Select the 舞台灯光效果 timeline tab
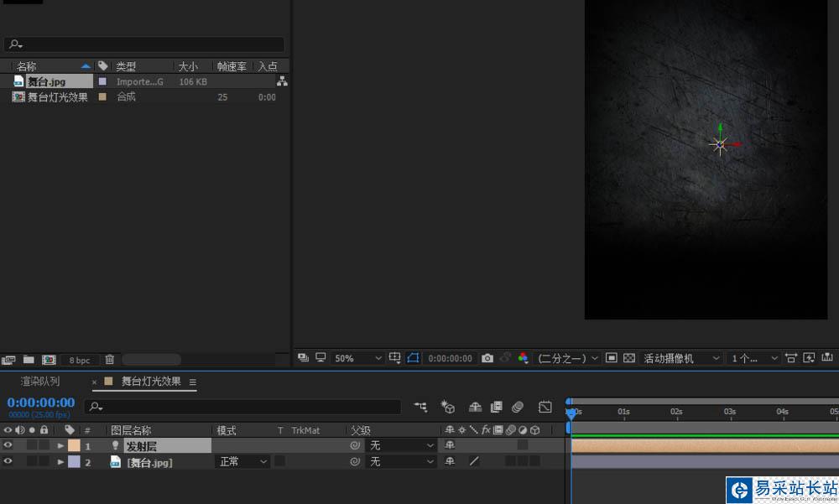The height and width of the screenshot is (504, 839). pyautogui.click(x=150, y=382)
